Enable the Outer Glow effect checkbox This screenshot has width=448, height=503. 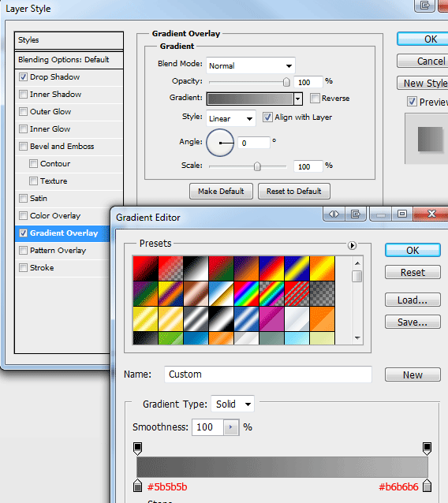[23, 112]
